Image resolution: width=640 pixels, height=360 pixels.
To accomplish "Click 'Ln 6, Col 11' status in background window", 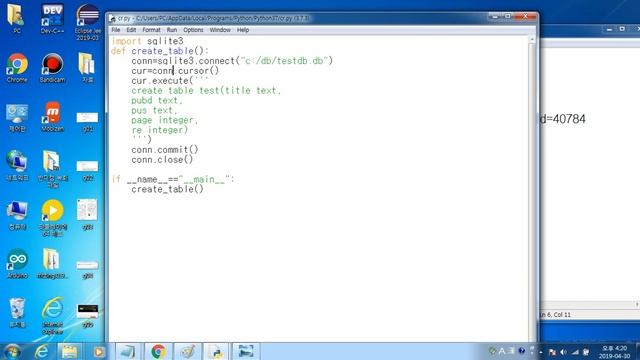I will [x=555, y=315].
